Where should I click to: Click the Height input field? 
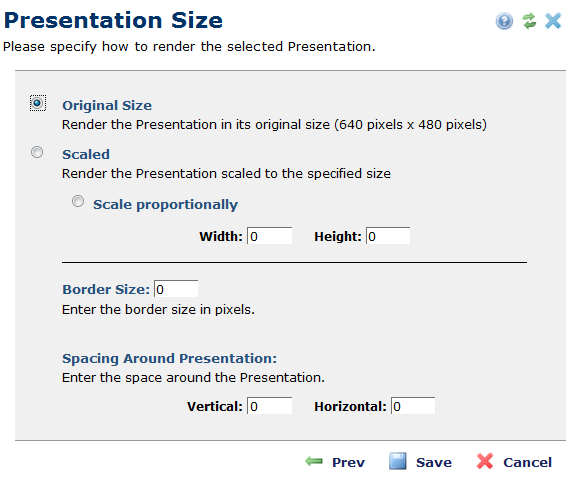point(388,236)
